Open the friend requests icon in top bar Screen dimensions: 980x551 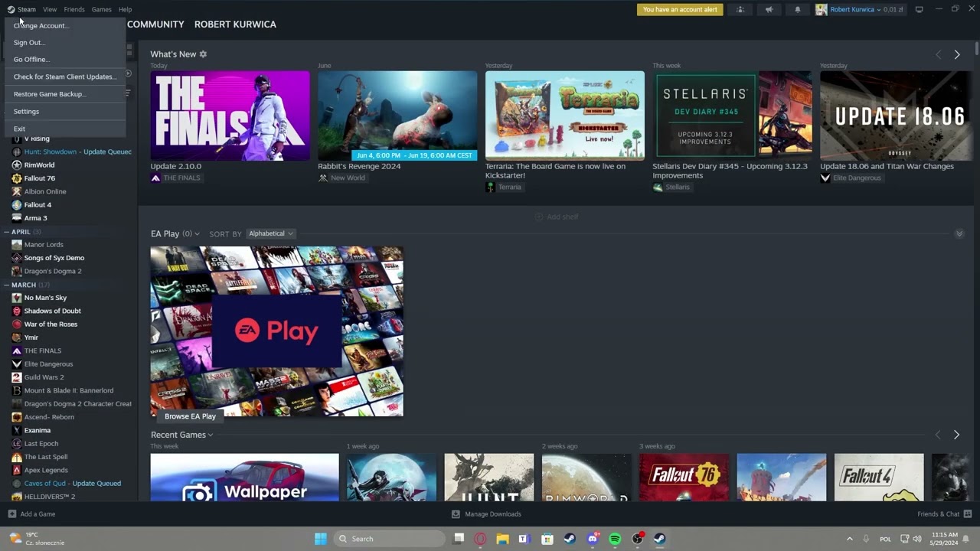point(740,9)
